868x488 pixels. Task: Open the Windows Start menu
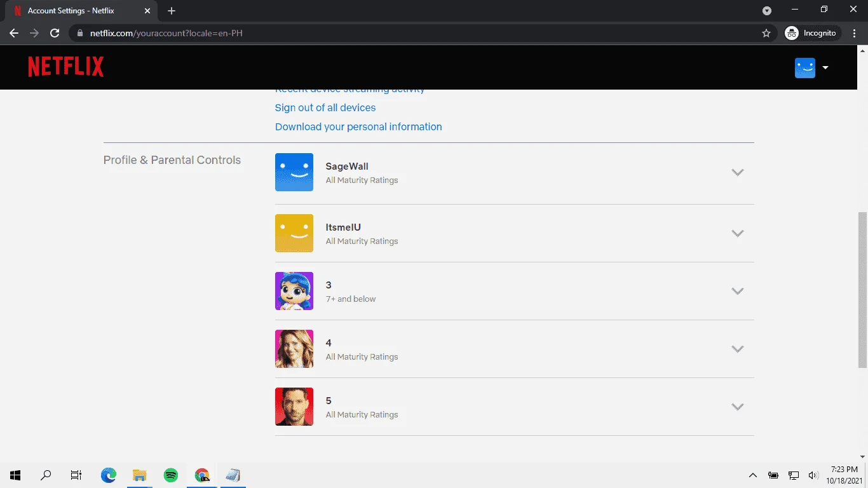click(x=15, y=475)
